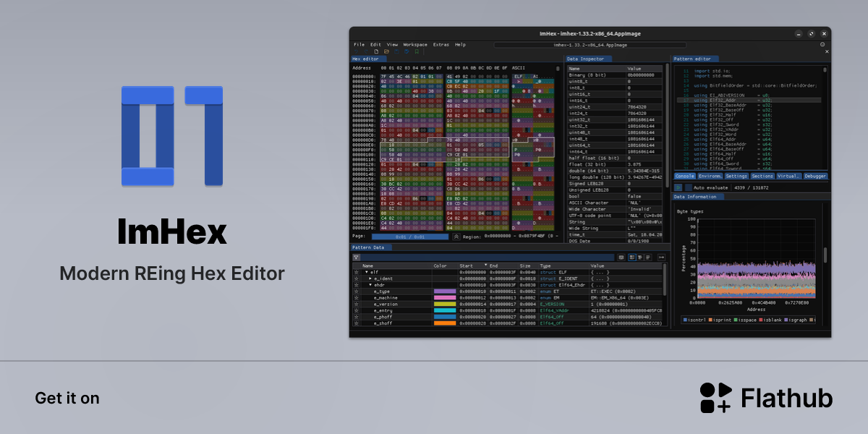This screenshot has height=434, width=868.
Task: Select the Pattern editor tab
Action: 694,59
